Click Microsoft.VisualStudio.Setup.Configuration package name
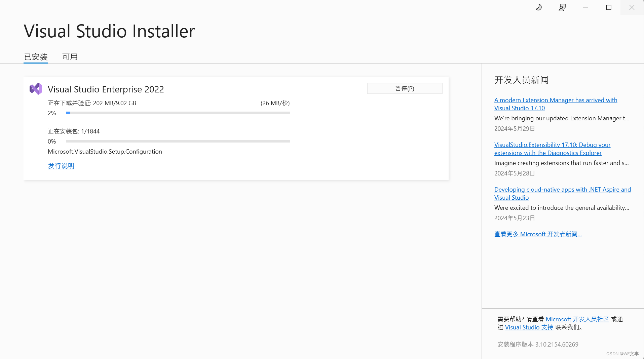Image resolution: width=644 pixels, height=359 pixels. [x=105, y=151]
